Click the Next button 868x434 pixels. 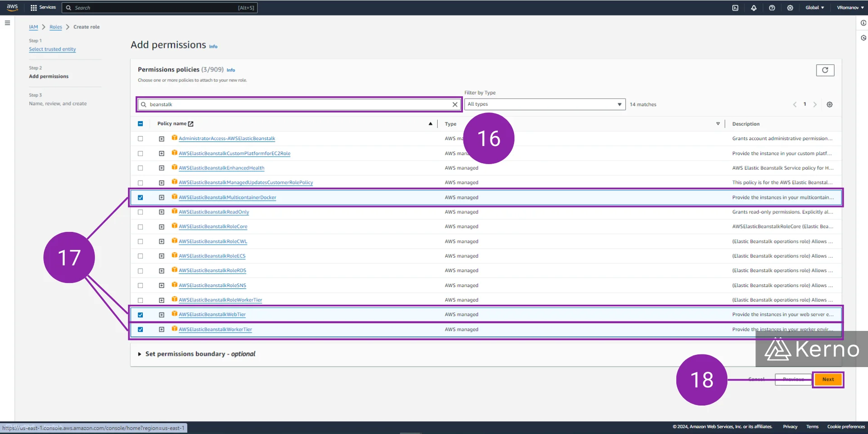click(828, 379)
